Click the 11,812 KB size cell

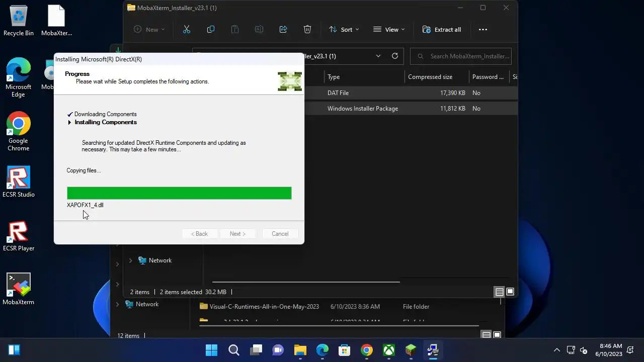tap(453, 109)
